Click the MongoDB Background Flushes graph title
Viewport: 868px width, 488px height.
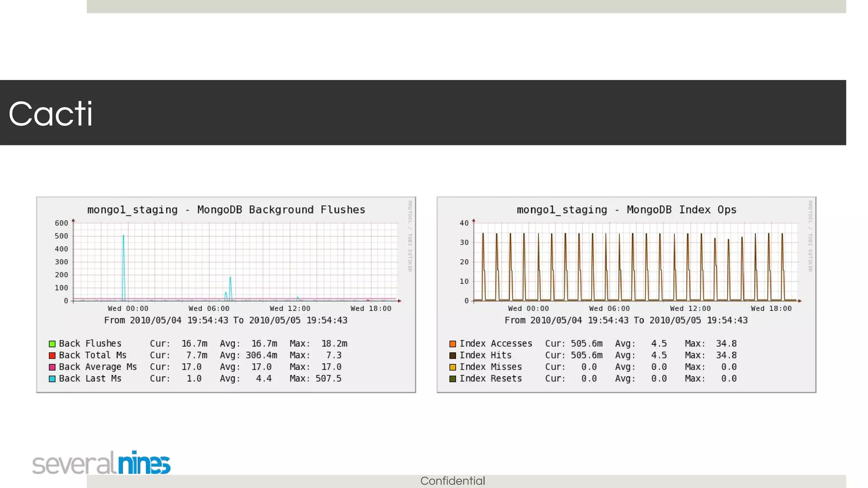click(x=226, y=210)
